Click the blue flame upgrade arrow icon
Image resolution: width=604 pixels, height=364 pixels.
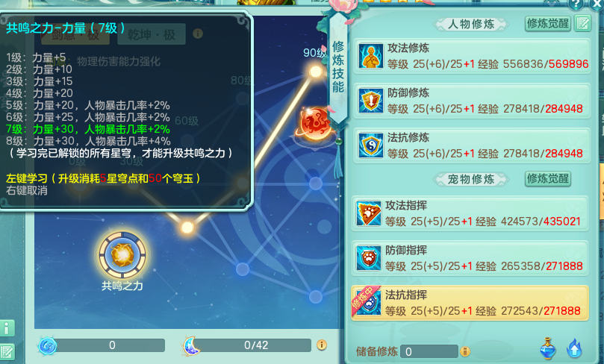[x=574, y=348]
